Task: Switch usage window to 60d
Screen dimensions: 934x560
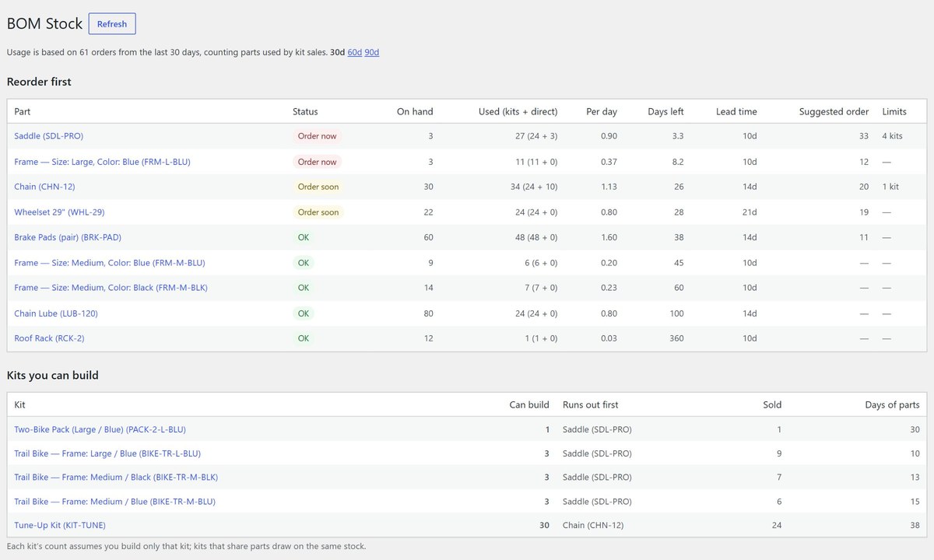Action: [354, 52]
